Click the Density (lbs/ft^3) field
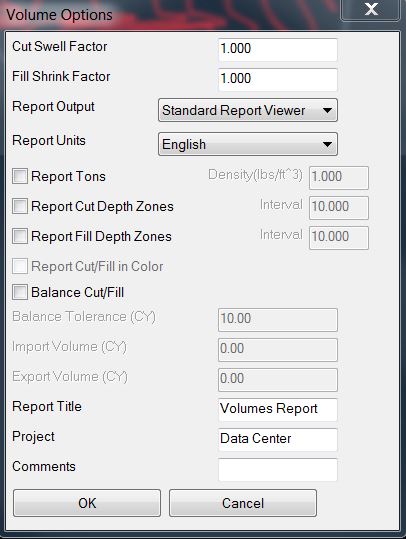 click(x=339, y=178)
